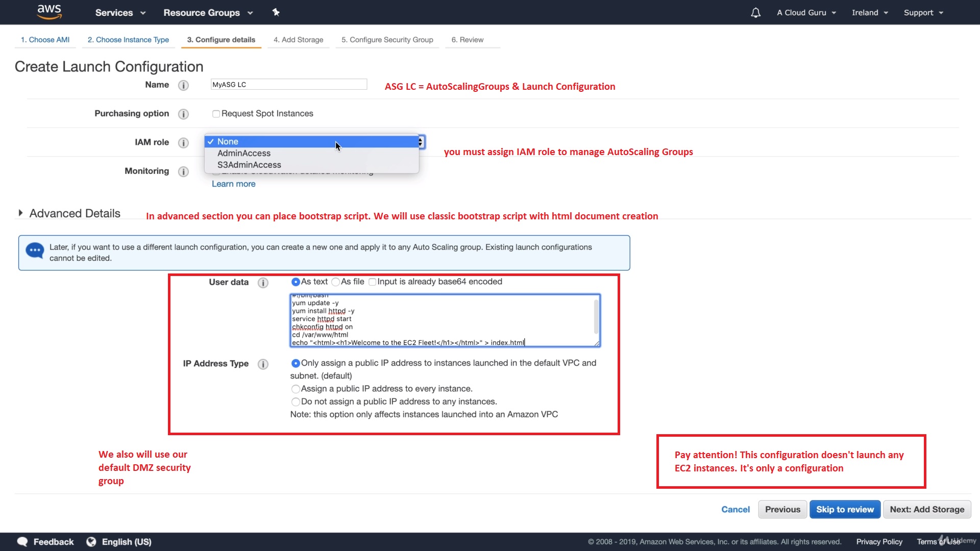Viewport: 980px width, 551px height.
Task: Click the Skip to review button
Action: 845,509
